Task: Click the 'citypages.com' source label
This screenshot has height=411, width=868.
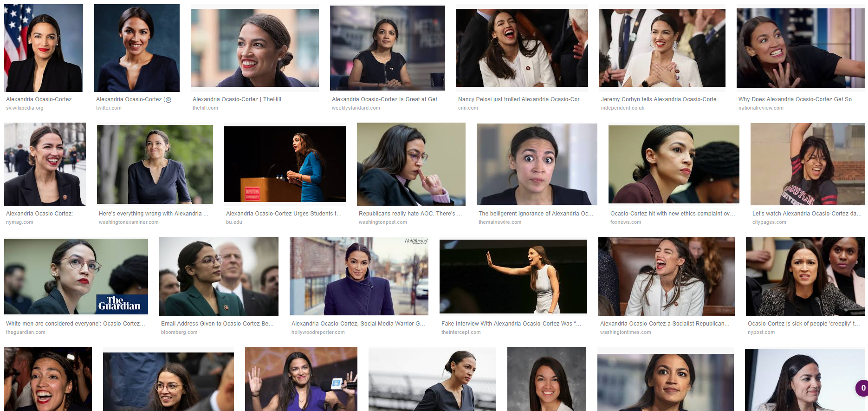Action: tap(769, 222)
